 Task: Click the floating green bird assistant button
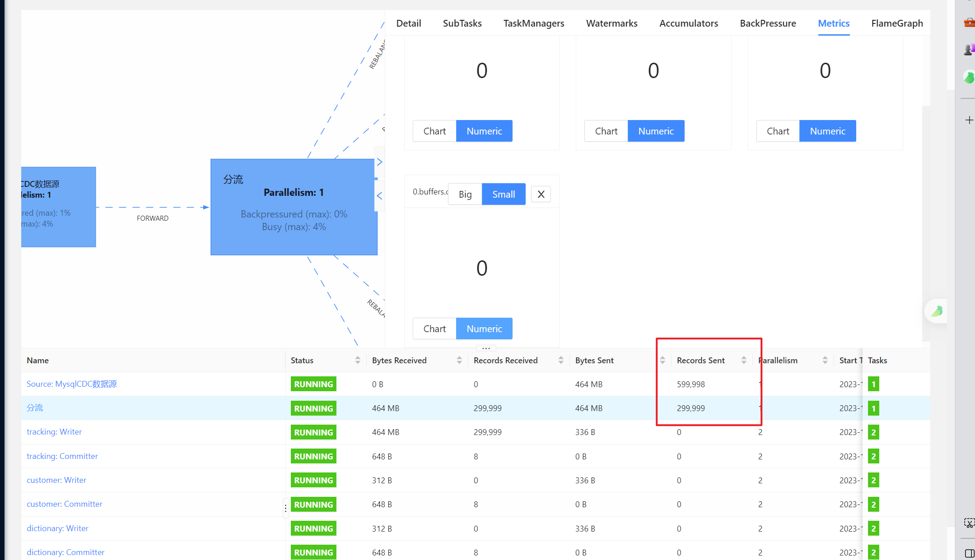tap(937, 311)
